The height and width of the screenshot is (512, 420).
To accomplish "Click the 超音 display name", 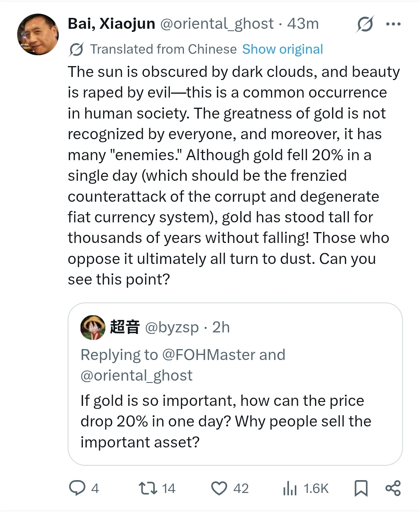I will 124,327.
